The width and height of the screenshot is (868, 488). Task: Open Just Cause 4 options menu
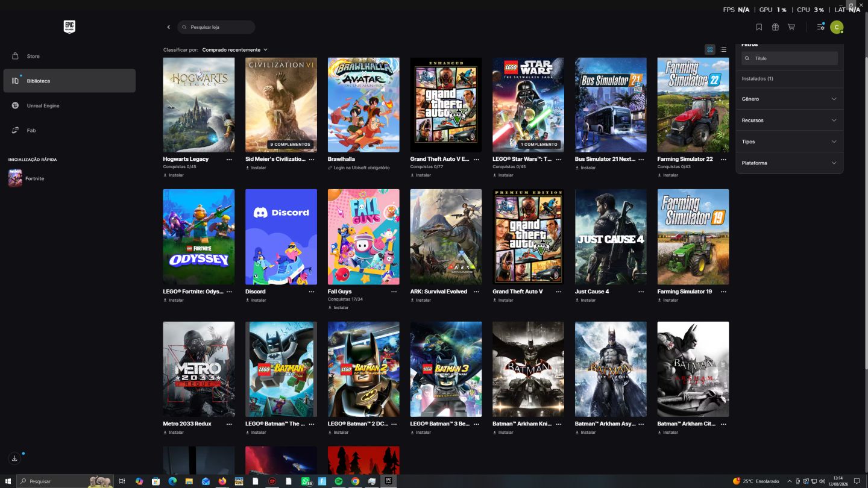641,292
